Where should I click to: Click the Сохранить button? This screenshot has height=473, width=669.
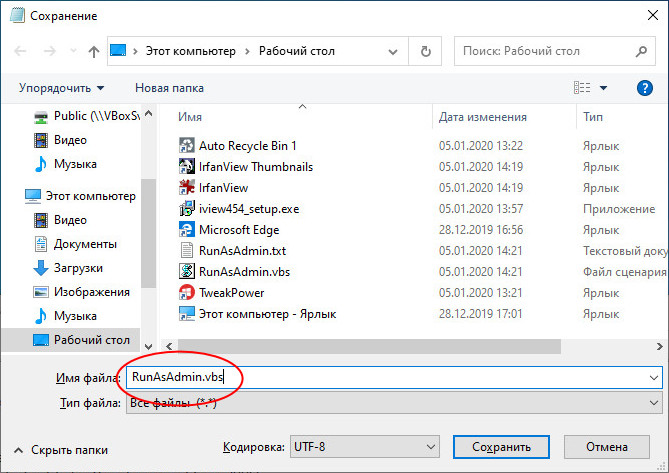pyautogui.click(x=501, y=447)
